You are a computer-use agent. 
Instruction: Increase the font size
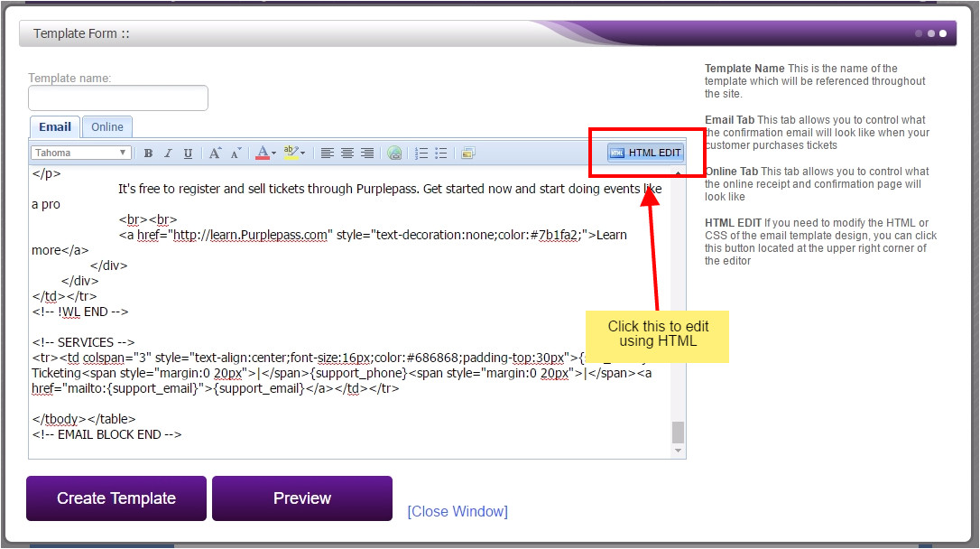(215, 154)
